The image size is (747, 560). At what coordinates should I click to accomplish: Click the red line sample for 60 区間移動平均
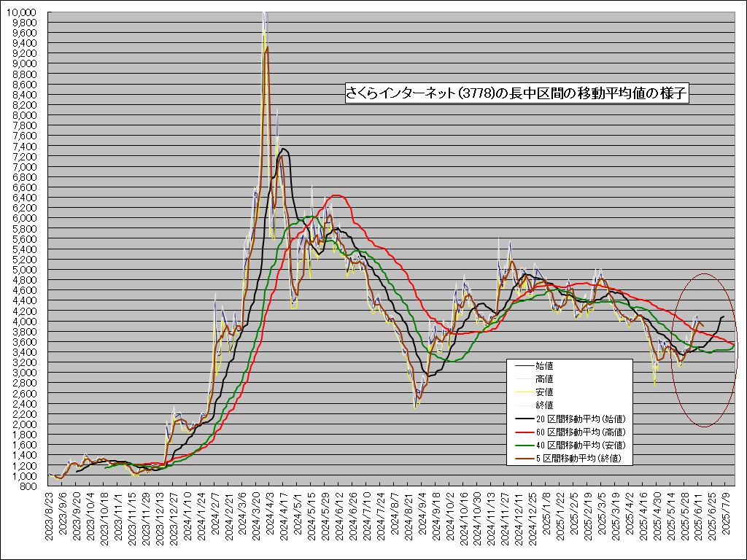[524, 432]
